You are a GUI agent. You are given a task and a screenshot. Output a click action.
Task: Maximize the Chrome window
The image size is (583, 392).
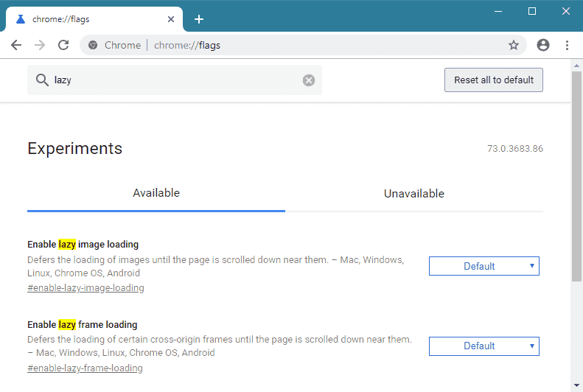(x=532, y=11)
